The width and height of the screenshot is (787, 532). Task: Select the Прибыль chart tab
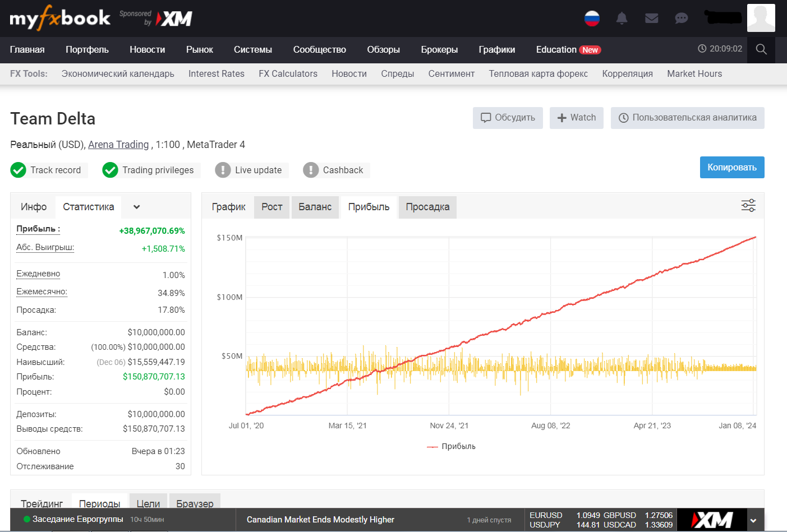pos(369,207)
